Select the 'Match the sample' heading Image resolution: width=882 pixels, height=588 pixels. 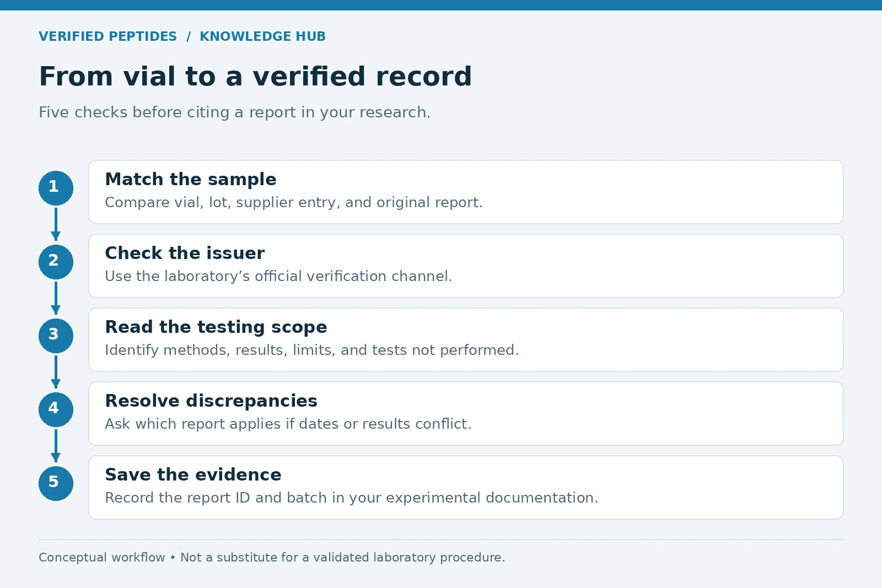tap(191, 179)
